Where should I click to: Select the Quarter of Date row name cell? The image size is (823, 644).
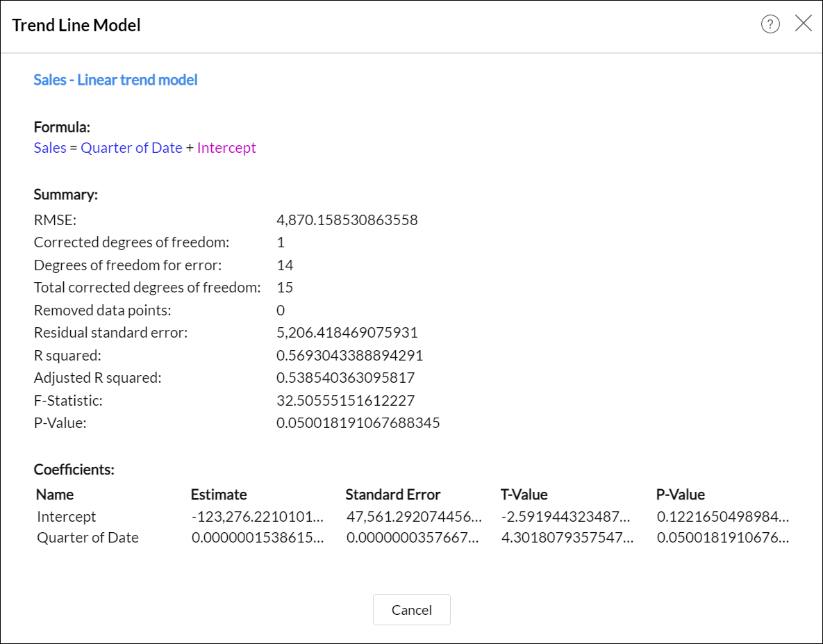[88, 538]
